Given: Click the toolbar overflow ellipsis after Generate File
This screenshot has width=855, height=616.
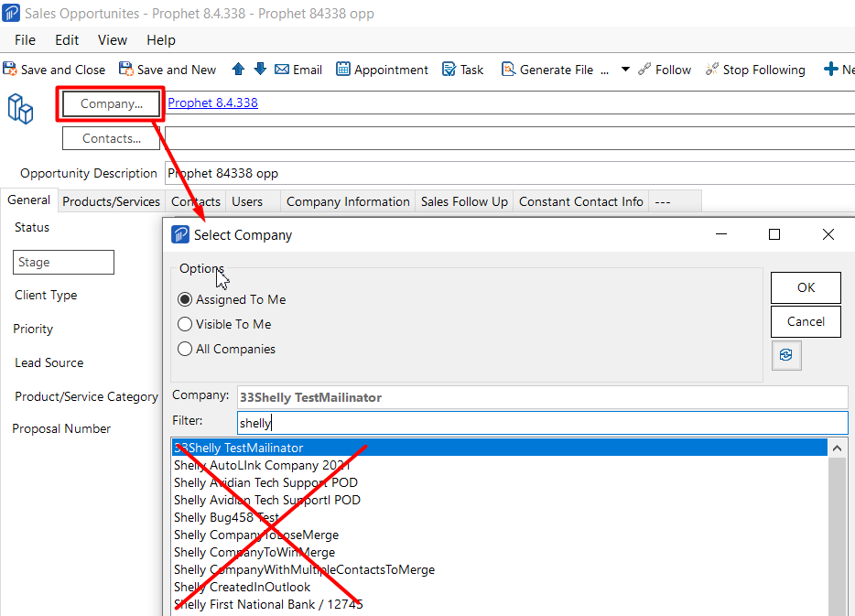Looking at the screenshot, I should coord(604,71).
